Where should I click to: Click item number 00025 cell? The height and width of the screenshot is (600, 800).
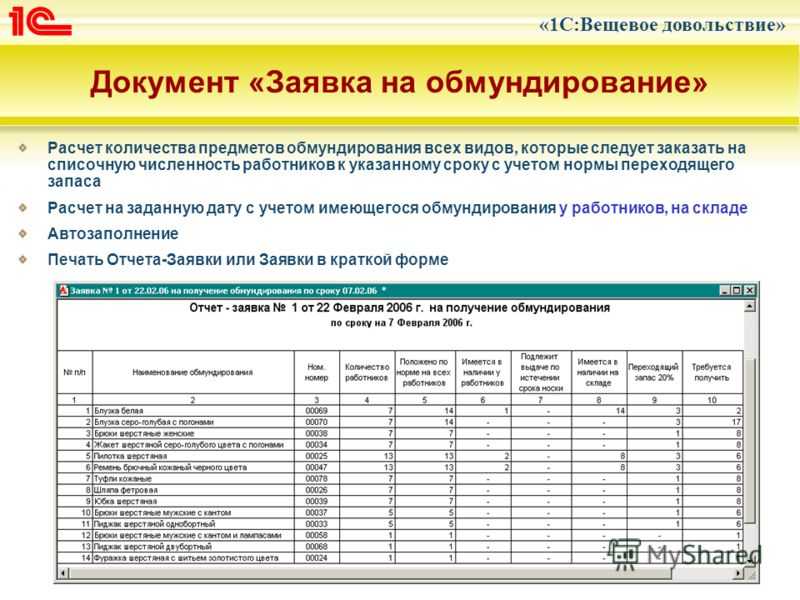point(316,456)
